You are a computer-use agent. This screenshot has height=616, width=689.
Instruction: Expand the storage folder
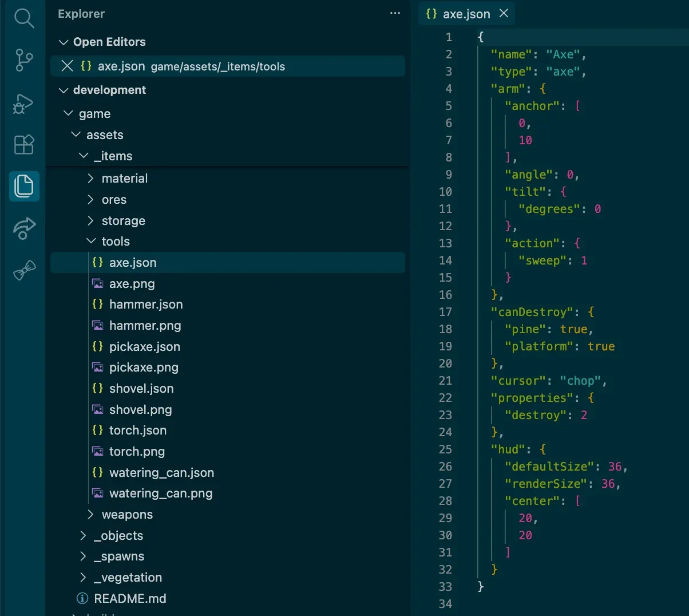[x=90, y=220]
